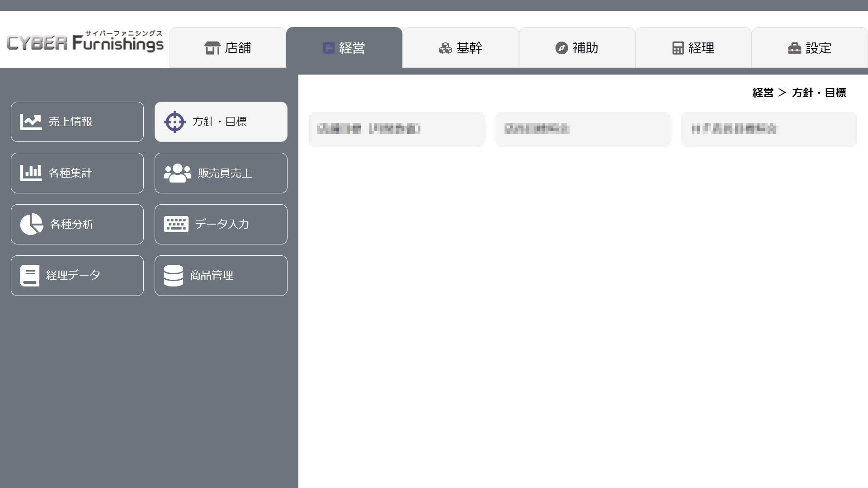The width and height of the screenshot is (868, 488).
Task: Click the toolbox icon on 設定 tab
Action: point(794,48)
